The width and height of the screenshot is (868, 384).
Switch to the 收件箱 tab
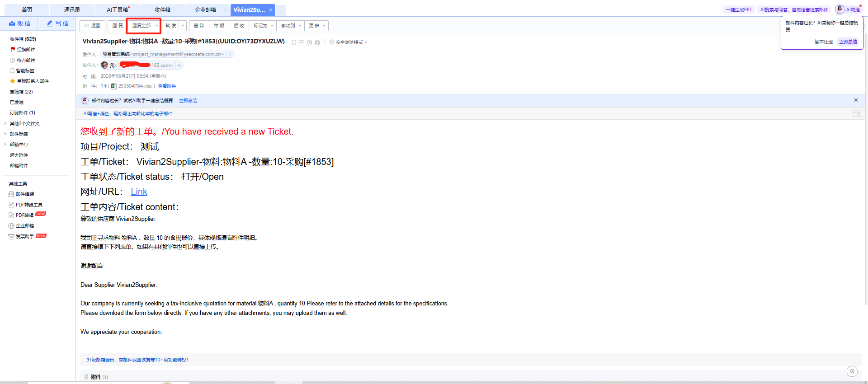pos(162,9)
